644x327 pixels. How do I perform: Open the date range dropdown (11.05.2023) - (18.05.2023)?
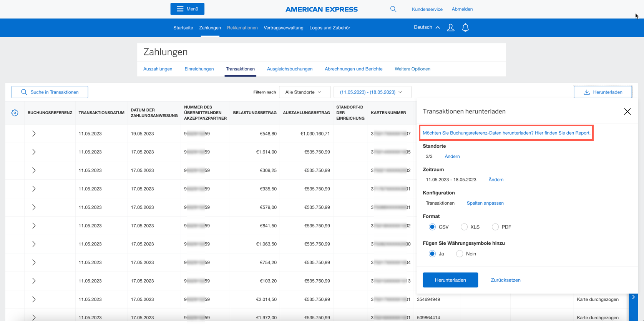(x=372, y=92)
